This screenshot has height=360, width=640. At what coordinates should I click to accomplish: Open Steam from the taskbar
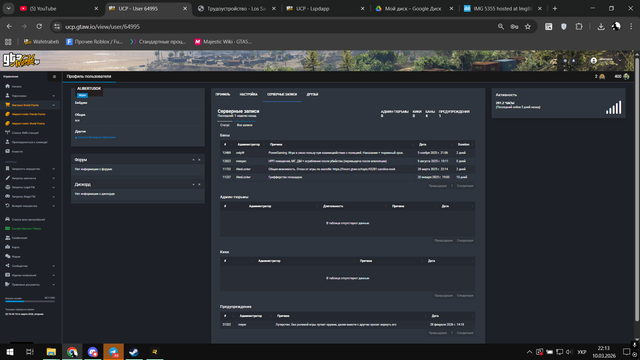click(134, 352)
